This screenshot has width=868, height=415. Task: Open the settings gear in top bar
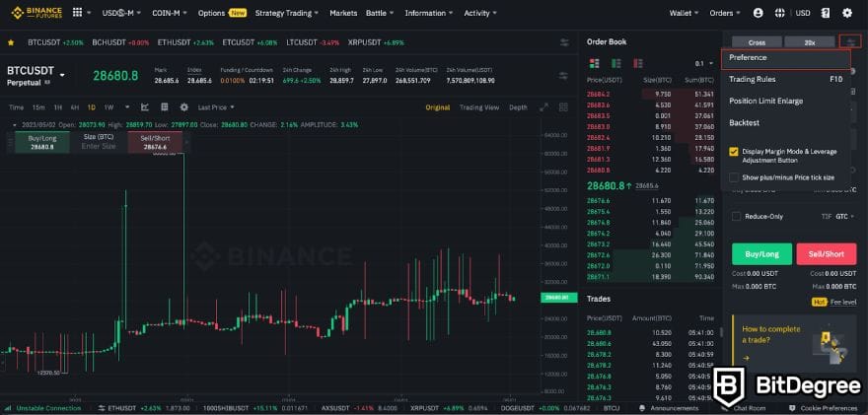847,13
